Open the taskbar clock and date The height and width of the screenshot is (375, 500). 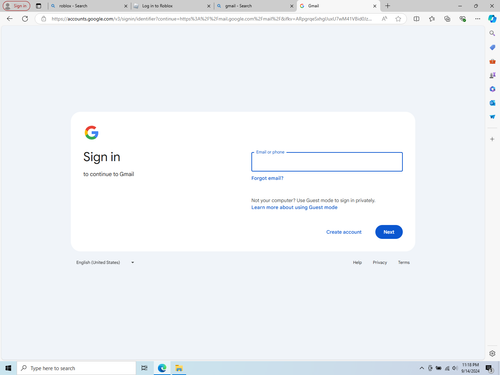coord(470,368)
